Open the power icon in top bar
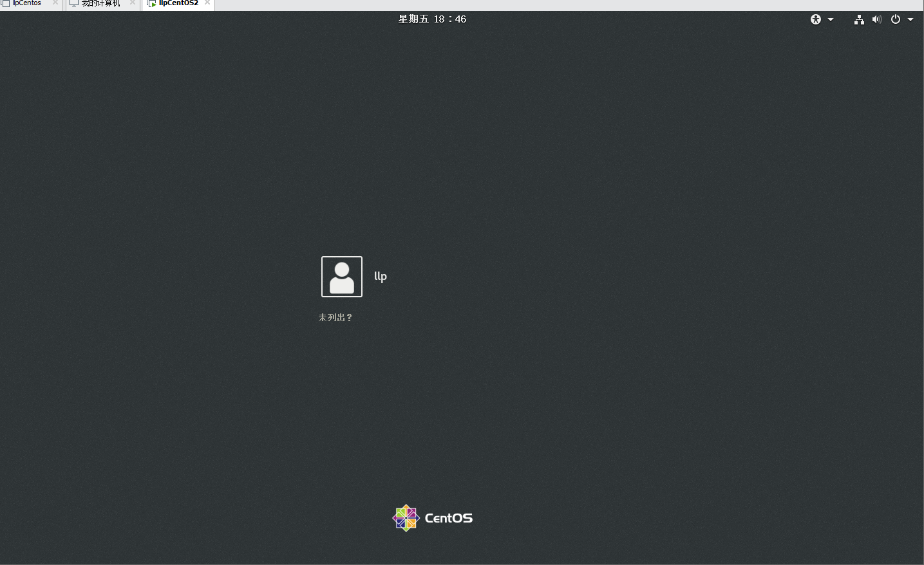Screen dimensions: 924x565 [x=896, y=19]
